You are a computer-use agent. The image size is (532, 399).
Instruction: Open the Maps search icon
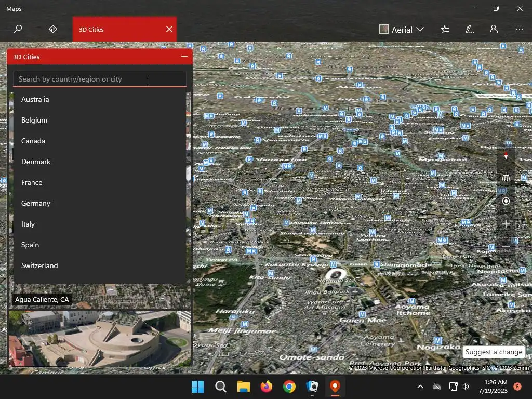coord(18,29)
